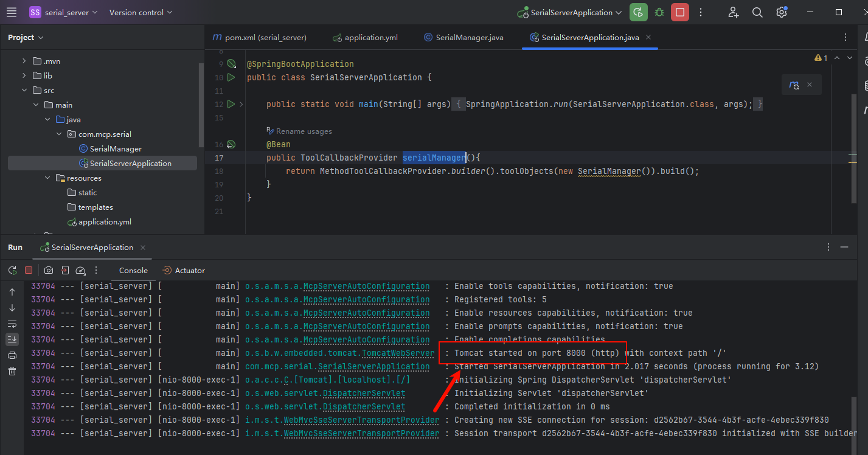This screenshot has height=455, width=868.
Task: Click run gutter arrow on line 12
Action: [x=231, y=104]
